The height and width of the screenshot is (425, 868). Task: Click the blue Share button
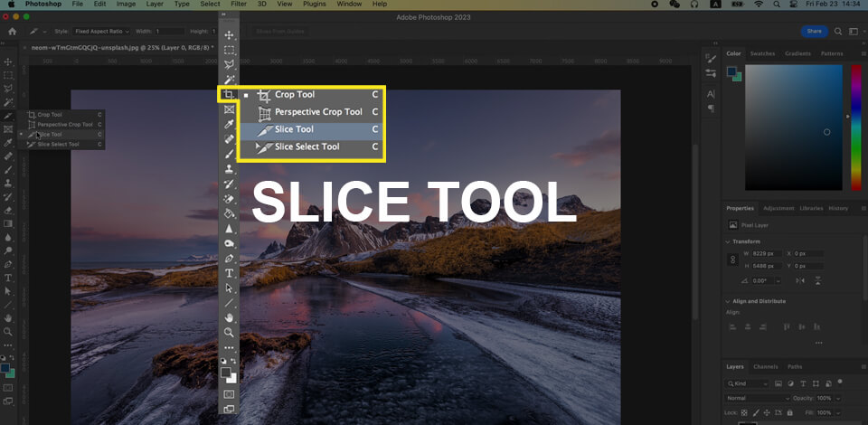point(814,32)
